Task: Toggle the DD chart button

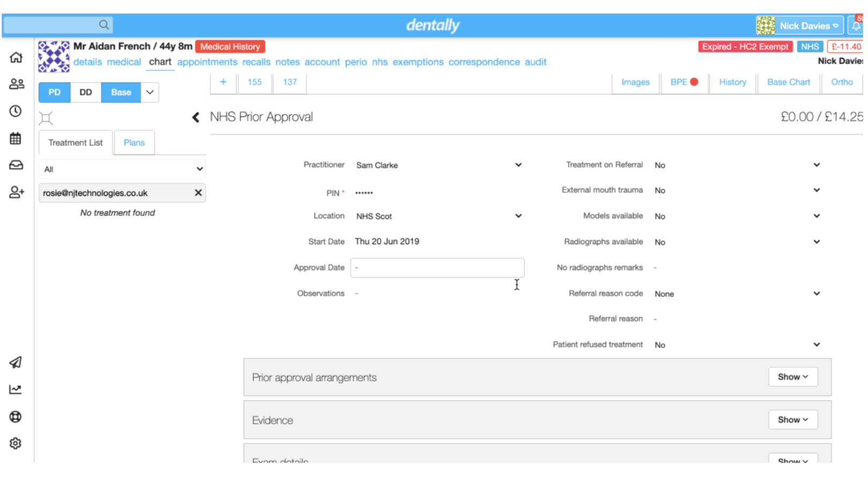Action: (x=85, y=92)
